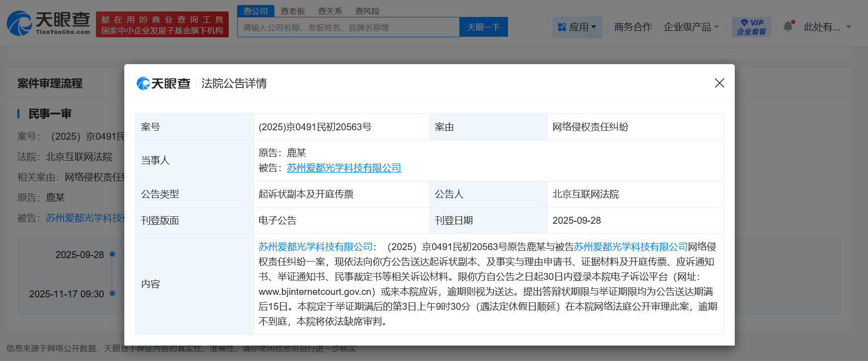868x361 pixels.
Task: Select the 原告：鹿某 line in dialog
Action: point(282,153)
